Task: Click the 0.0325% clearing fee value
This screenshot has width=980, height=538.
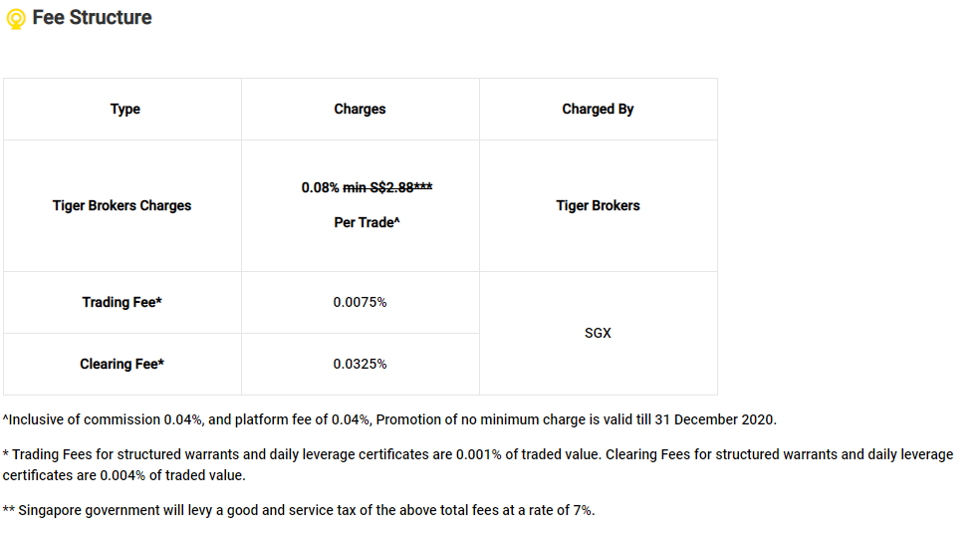Action: tap(360, 364)
